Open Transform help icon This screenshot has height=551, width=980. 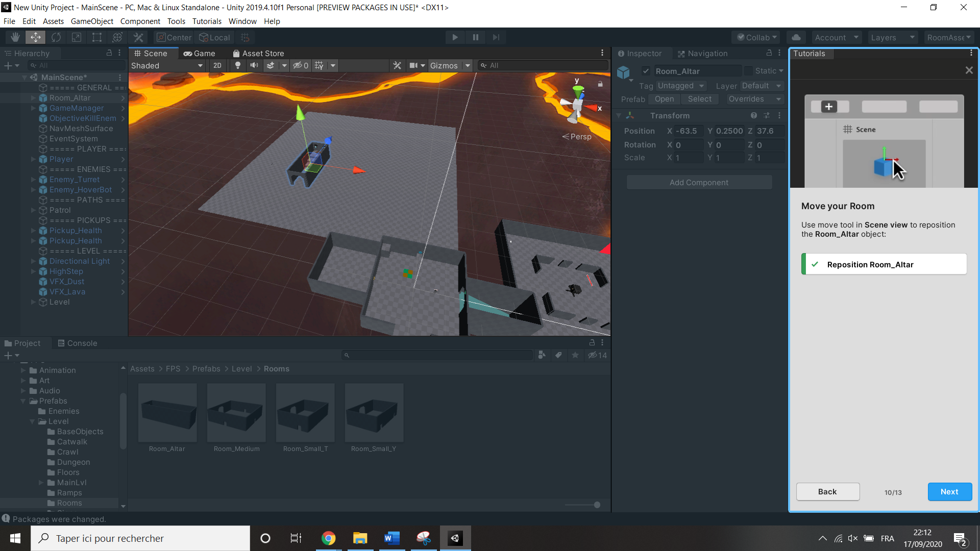753,116
